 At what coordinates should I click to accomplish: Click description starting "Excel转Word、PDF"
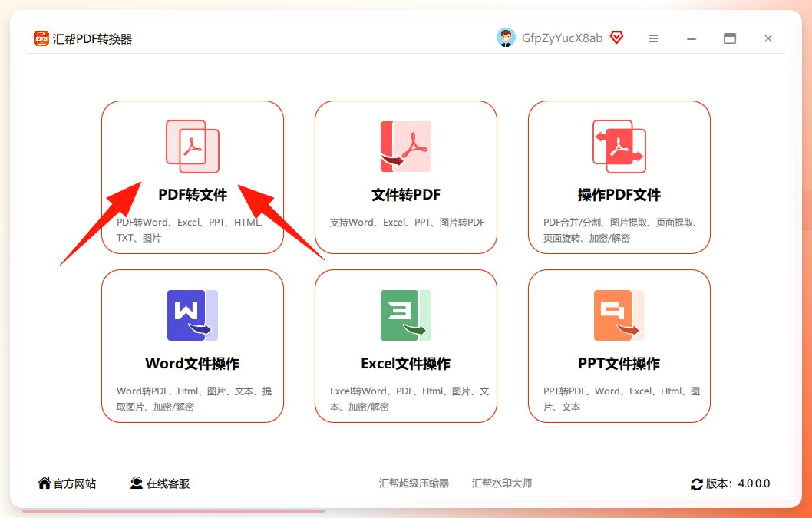(409, 399)
